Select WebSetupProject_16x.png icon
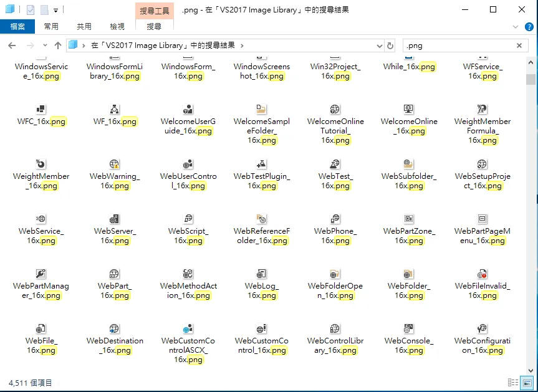 pos(482,165)
